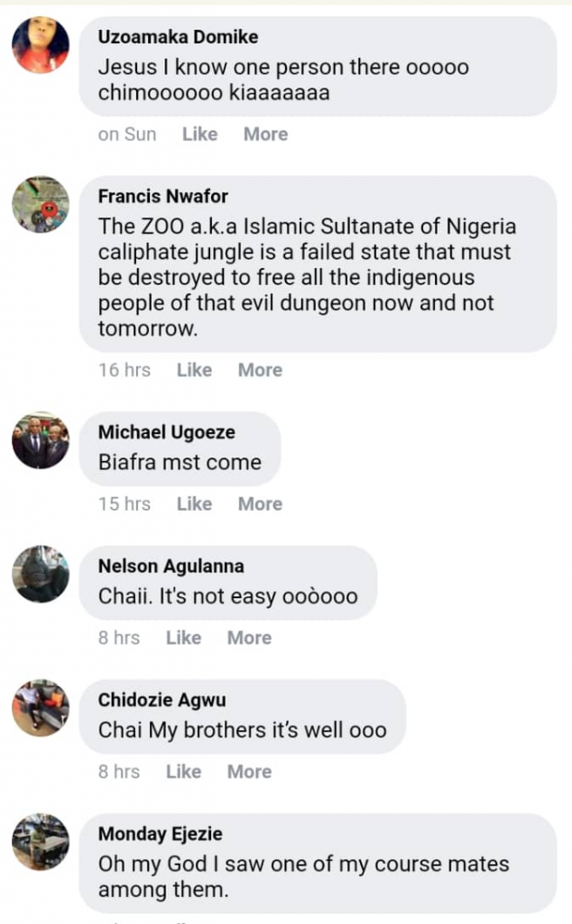Open Chidozie Agwu's profile picture

point(41,707)
